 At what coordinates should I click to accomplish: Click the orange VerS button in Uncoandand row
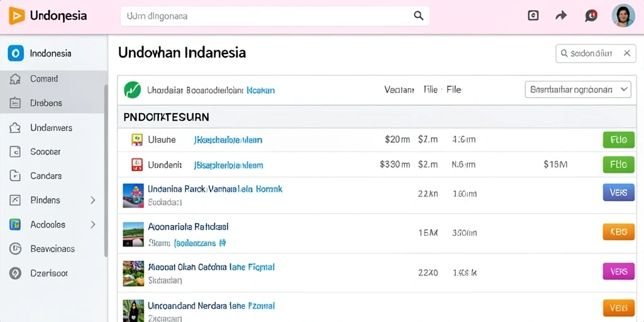(619, 308)
